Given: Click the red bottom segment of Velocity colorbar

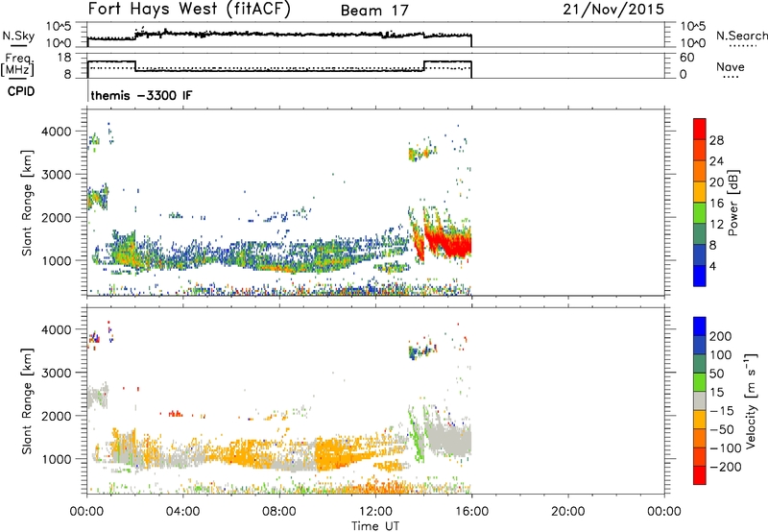Looking at the screenshot, I should 700,475.
